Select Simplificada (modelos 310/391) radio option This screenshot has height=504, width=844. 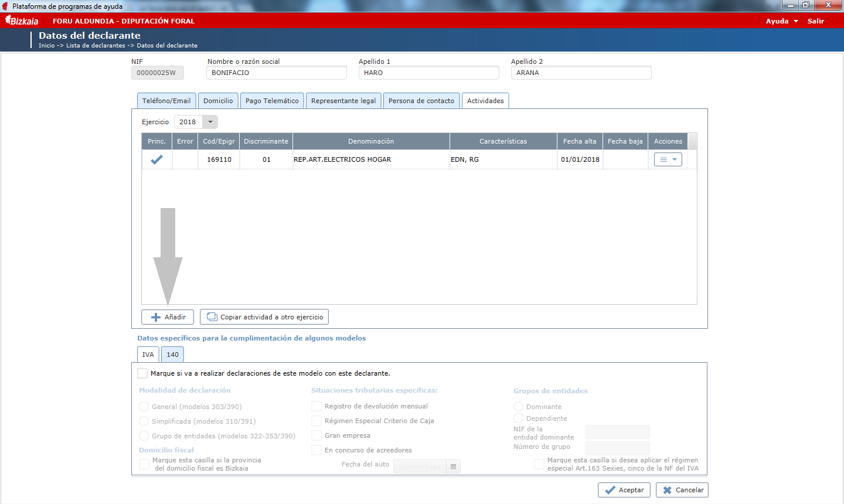tap(144, 421)
